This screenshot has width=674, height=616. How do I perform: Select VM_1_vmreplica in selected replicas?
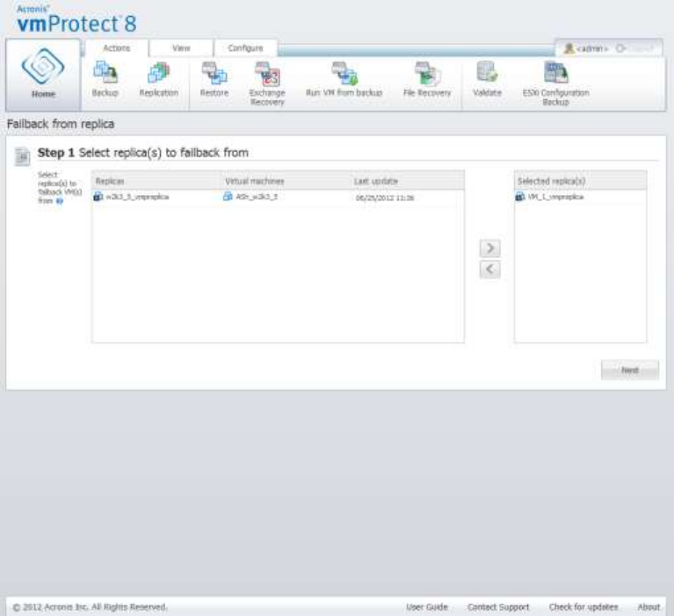coord(555,197)
